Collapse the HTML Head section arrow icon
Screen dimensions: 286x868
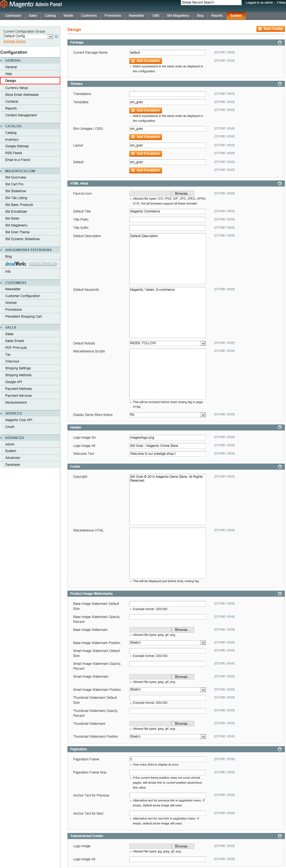(280, 184)
